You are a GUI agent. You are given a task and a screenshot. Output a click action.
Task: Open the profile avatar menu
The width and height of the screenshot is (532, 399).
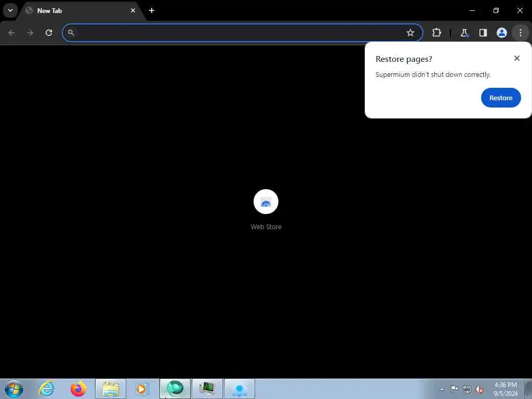pos(502,33)
